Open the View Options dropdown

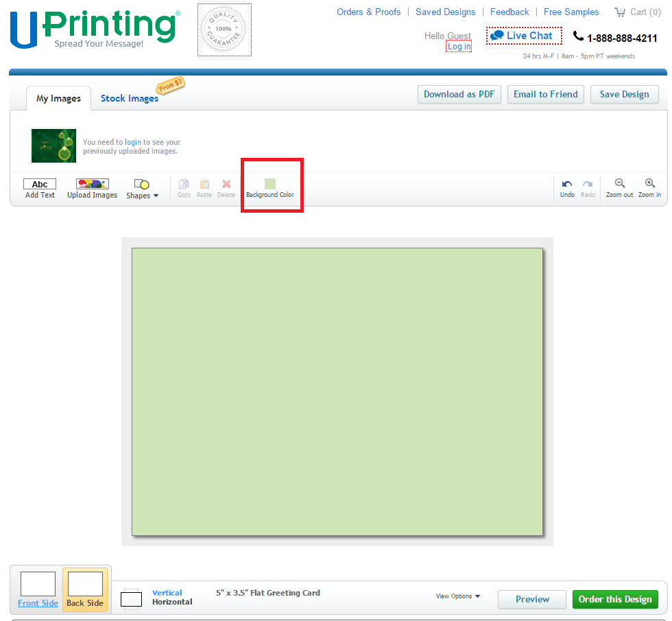click(458, 596)
